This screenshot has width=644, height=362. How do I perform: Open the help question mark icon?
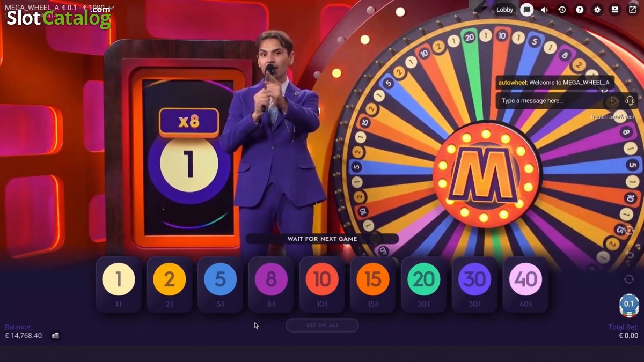pyautogui.click(x=580, y=10)
